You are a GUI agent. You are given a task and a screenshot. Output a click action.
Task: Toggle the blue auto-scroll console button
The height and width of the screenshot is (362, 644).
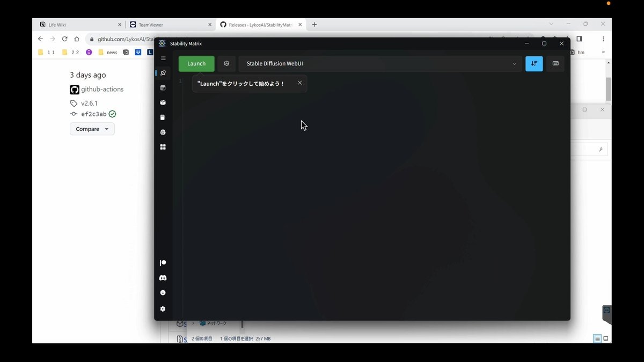(x=534, y=63)
